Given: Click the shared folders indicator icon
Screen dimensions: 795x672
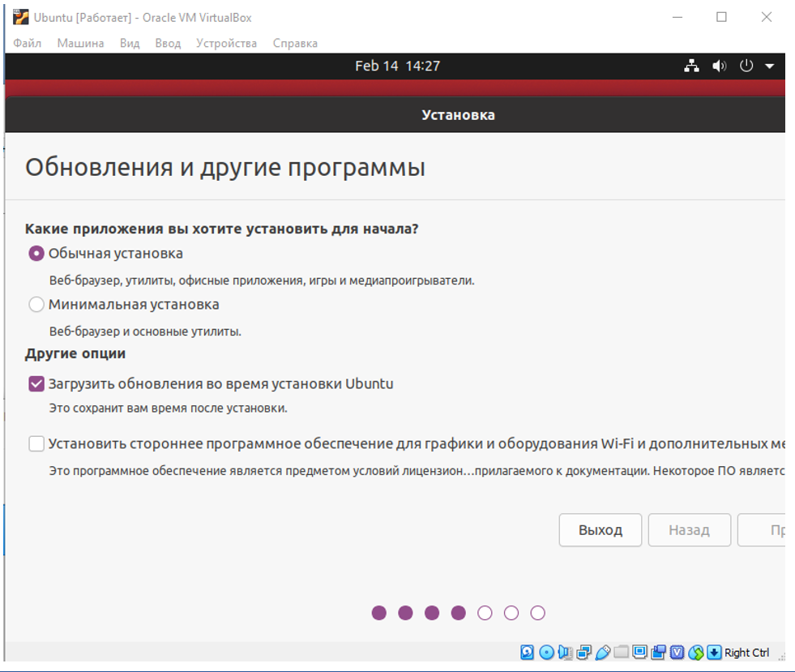Looking at the screenshot, I should pyautogui.click(x=621, y=652).
